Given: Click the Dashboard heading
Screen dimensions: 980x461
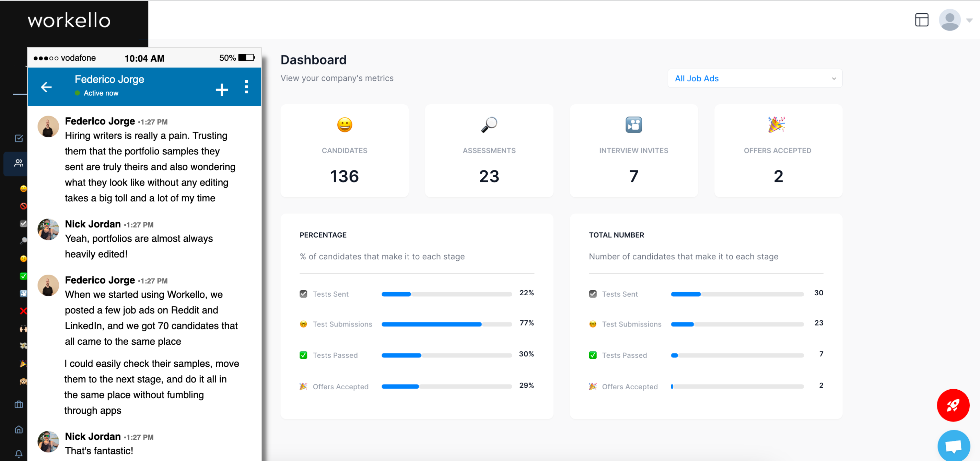Looking at the screenshot, I should tap(313, 60).
